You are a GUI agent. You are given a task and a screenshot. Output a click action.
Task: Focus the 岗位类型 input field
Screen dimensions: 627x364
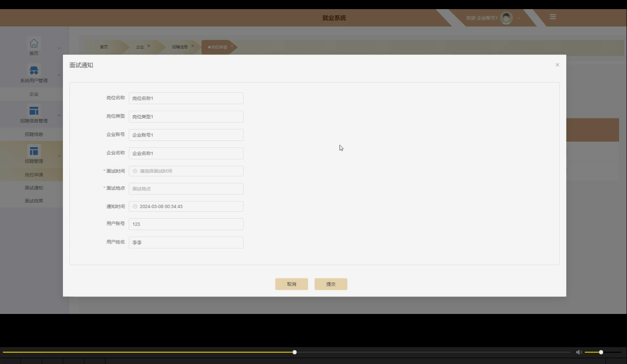click(x=186, y=117)
